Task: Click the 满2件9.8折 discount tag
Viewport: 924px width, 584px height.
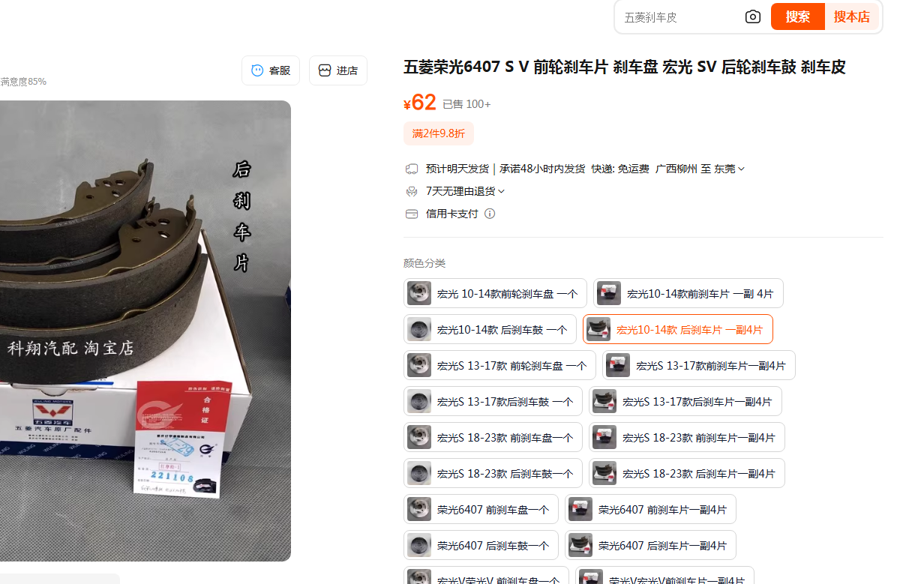Action: 439,133
